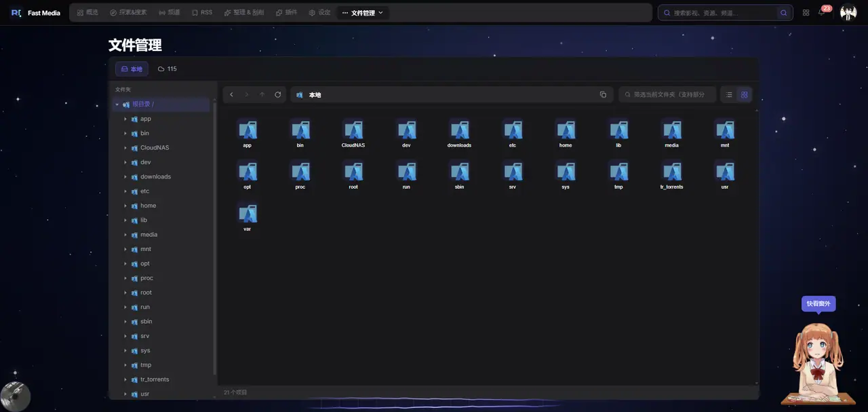Click the 本地 path breadcrumb
The width and height of the screenshot is (868, 412).
[315, 95]
